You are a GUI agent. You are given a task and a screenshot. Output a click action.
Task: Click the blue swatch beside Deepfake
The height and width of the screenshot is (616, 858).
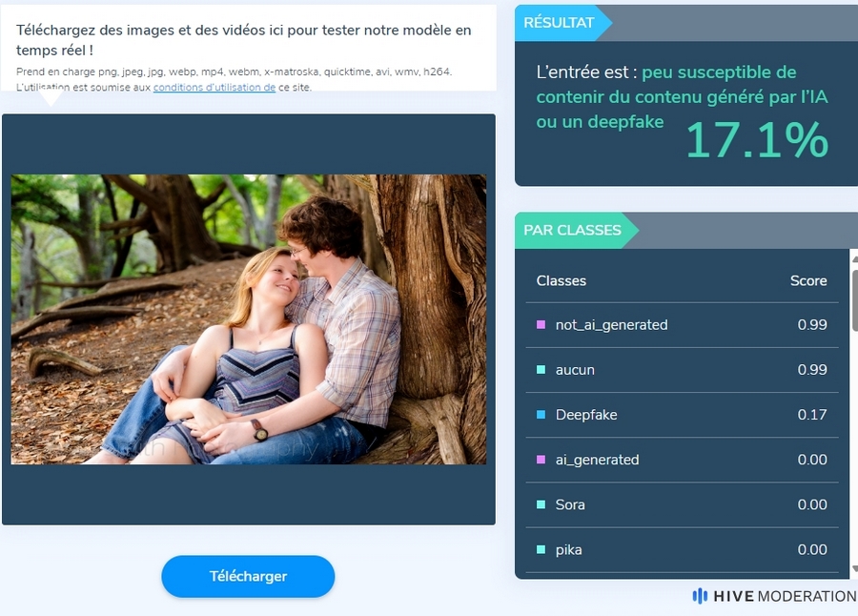541,415
